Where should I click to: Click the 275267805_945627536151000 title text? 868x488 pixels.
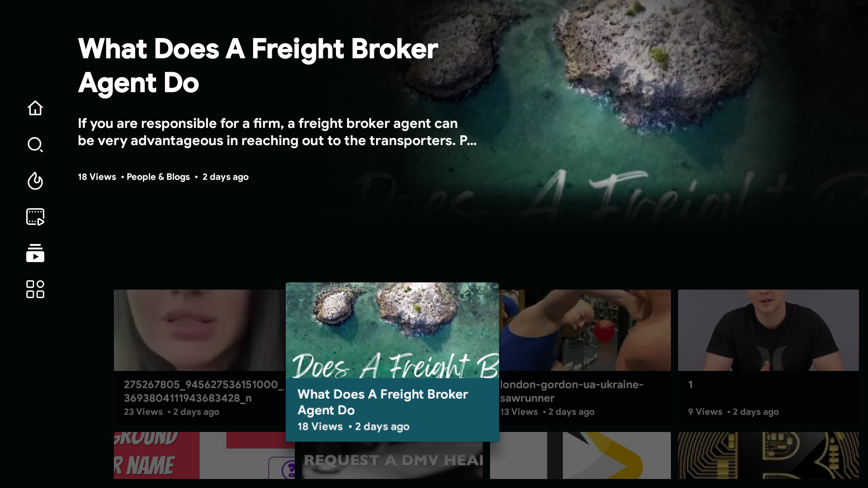tap(203, 391)
